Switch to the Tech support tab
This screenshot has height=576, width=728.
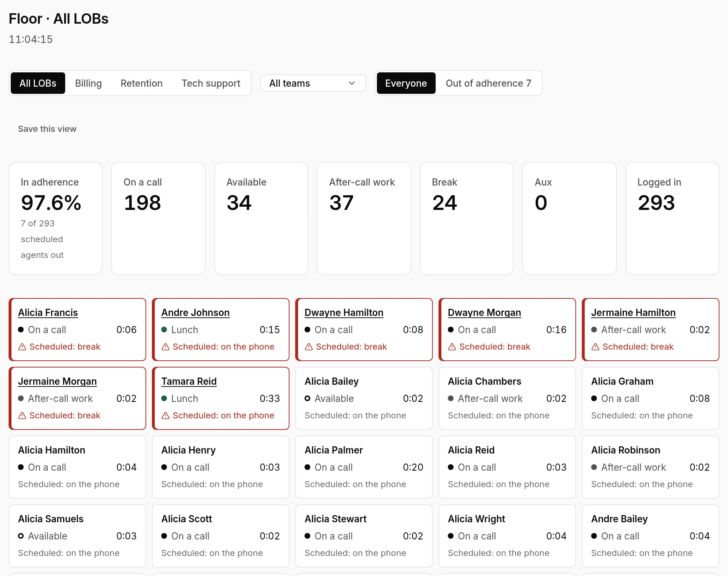tap(211, 83)
